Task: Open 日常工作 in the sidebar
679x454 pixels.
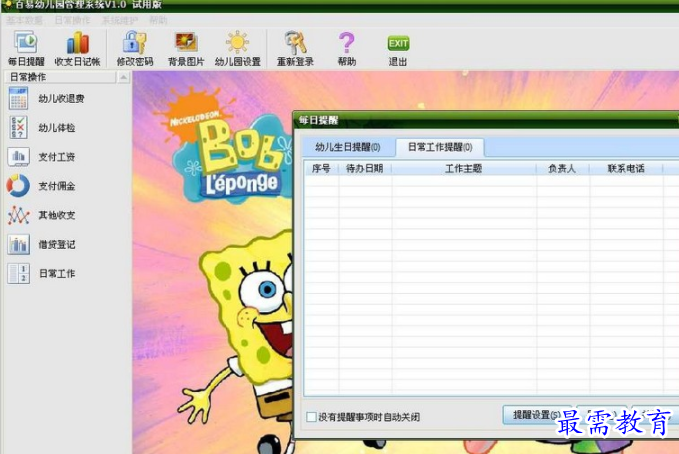Action: (42, 274)
